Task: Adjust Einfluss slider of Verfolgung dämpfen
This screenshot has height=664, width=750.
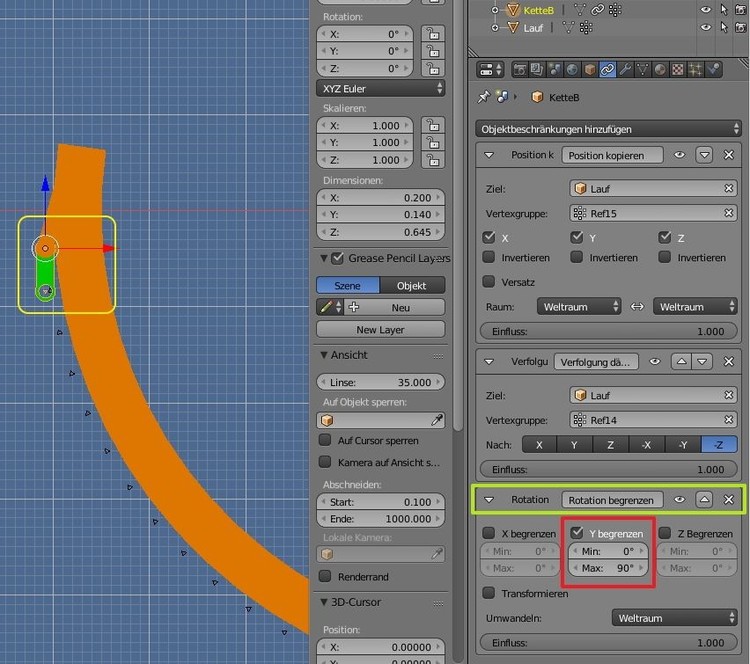Action: [608, 470]
